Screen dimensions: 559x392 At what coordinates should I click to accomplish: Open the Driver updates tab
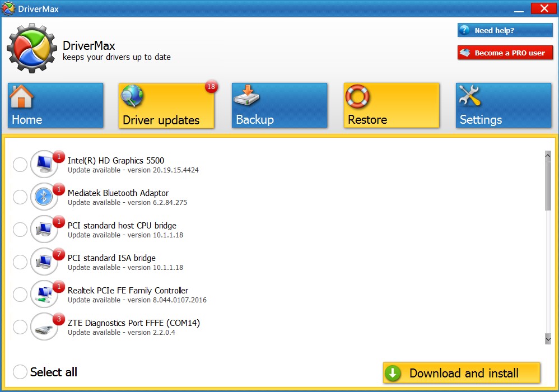[x=166, y=105]
